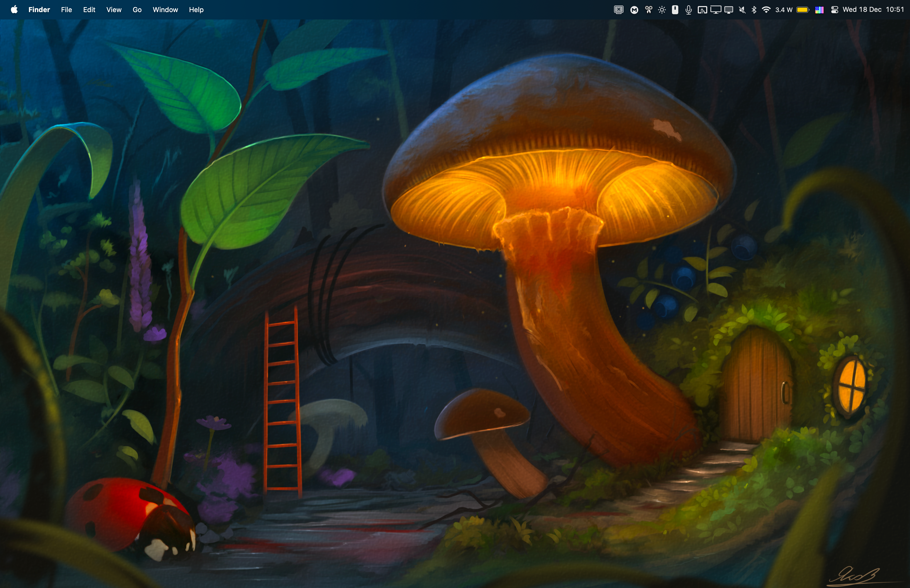
Task: Open the circular M menu bar icon
Action: (634, 9)
